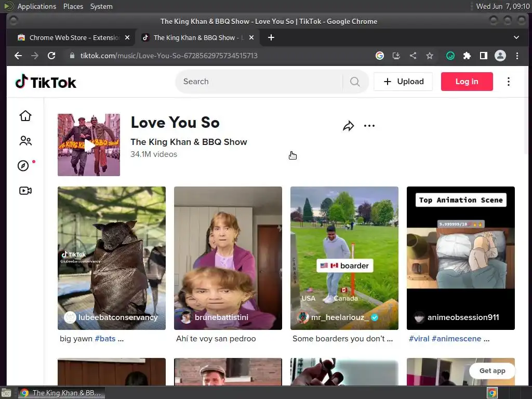Close the Chrome Web Store tab
The width and height of the screenshot is (532, 399).
pyautogui.click(x=127, y=37)
